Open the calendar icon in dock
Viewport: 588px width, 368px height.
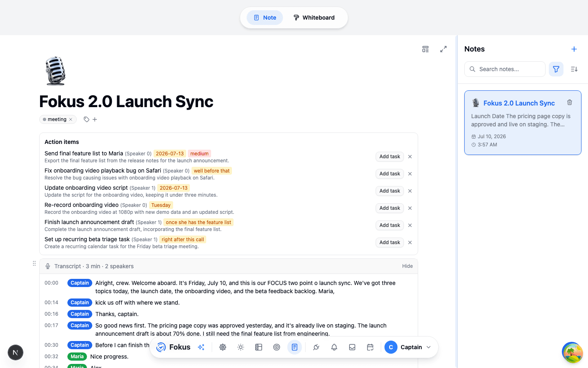click(x=370, y=347)
